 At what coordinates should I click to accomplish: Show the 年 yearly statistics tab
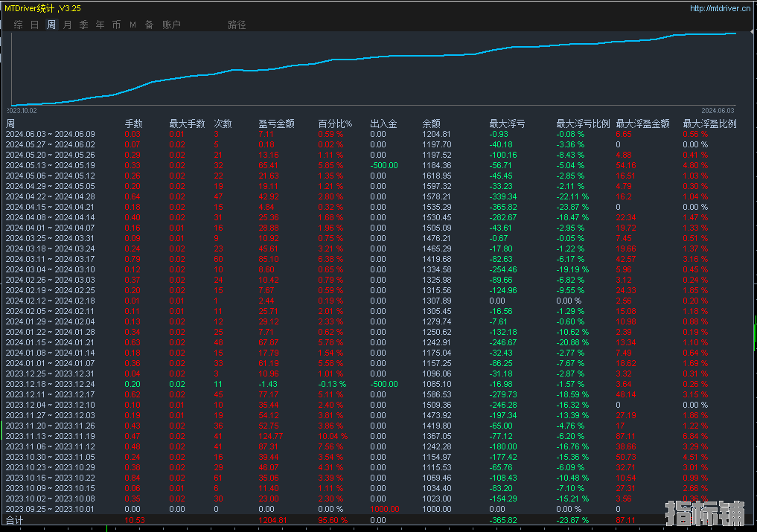(x=100, y=25)
